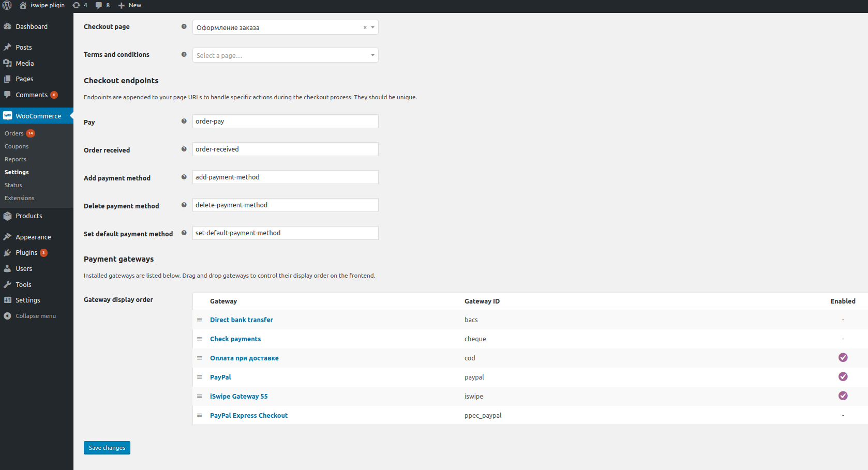Click the disabled dash for ppec_paypal gateway
Viewport: 868px width, 470px height.
pos(843,416)
